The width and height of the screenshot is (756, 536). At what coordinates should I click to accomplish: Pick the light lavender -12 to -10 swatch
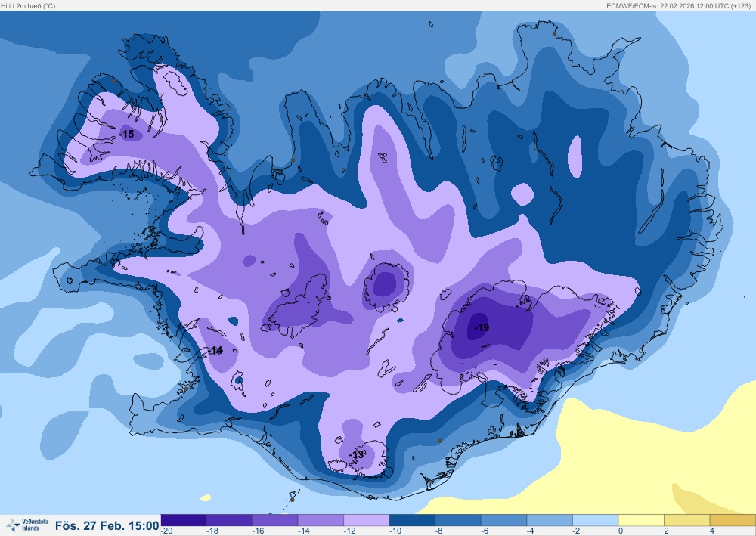[x=367, y=520]
